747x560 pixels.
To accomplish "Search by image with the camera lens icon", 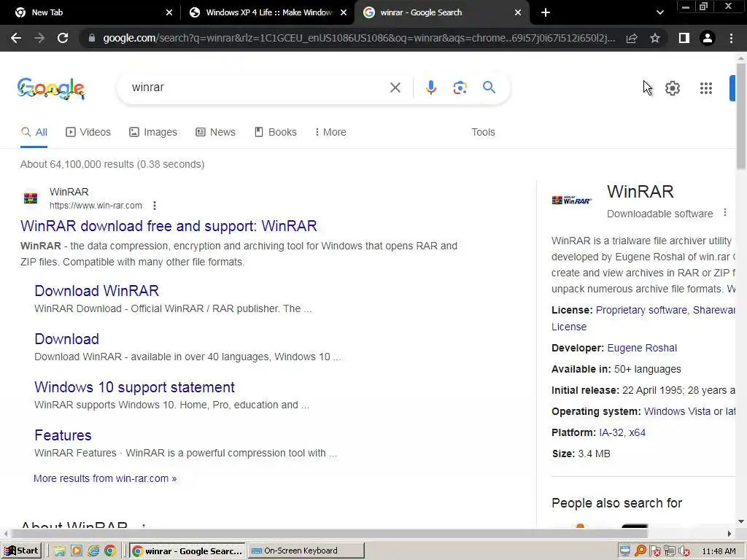I will click(460, 87).
